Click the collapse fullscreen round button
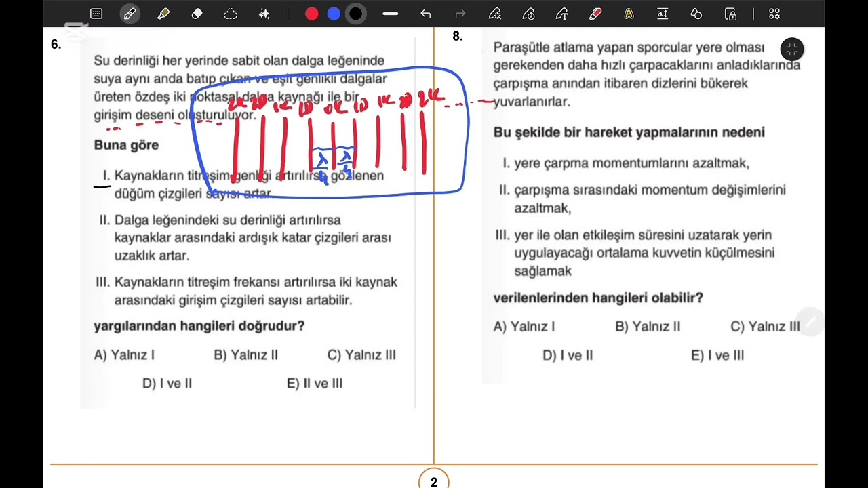The image size is (868, 488). click(x=792, y=49)
